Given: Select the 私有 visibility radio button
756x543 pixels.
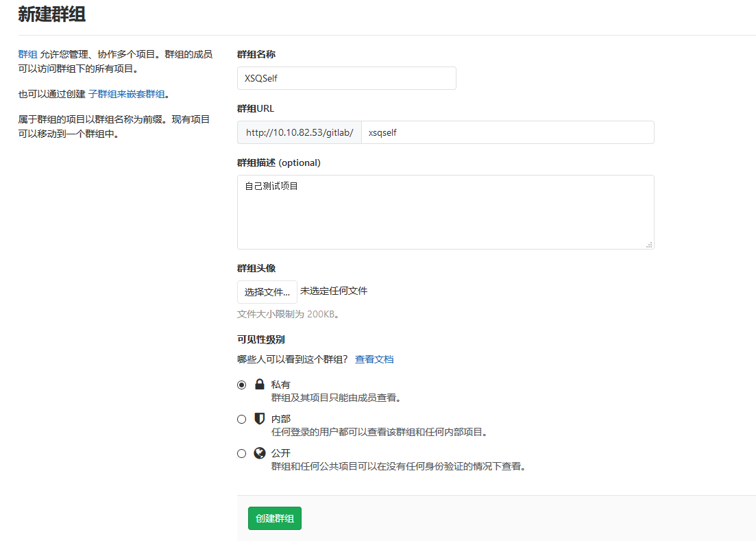Looking at the screenshot, I should point(241,385).
